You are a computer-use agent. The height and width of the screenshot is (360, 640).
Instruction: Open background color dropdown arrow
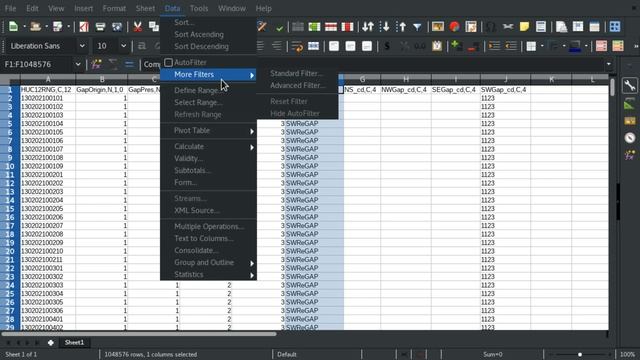[x=586, y=46]
